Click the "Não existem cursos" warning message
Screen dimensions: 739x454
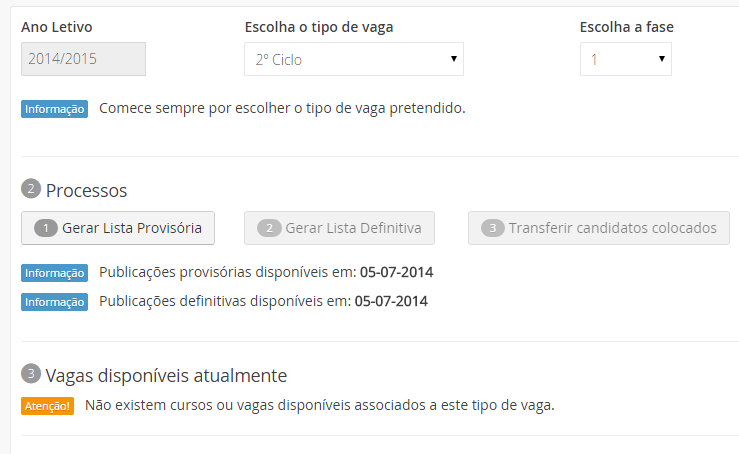[x=319, y=405]
